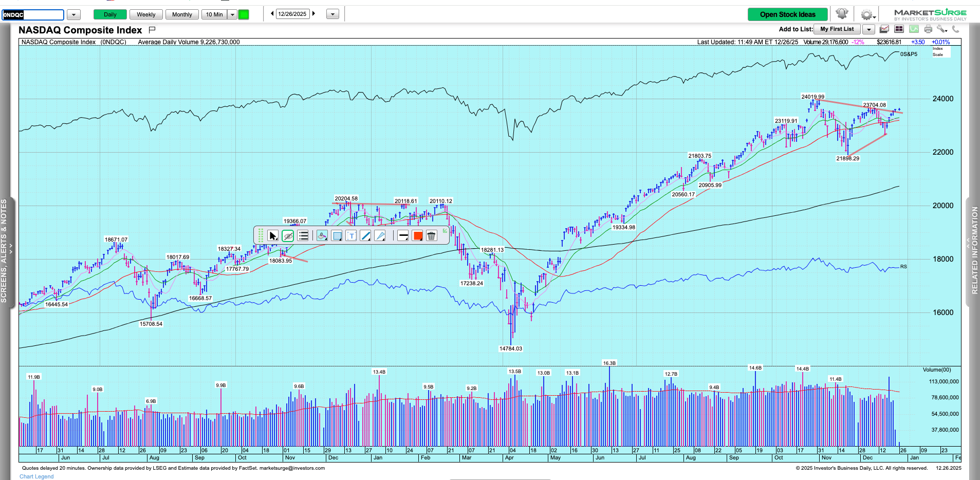Open the red drawing color swatch
This screenshot has height=480, width=980.
coord(417,236)
